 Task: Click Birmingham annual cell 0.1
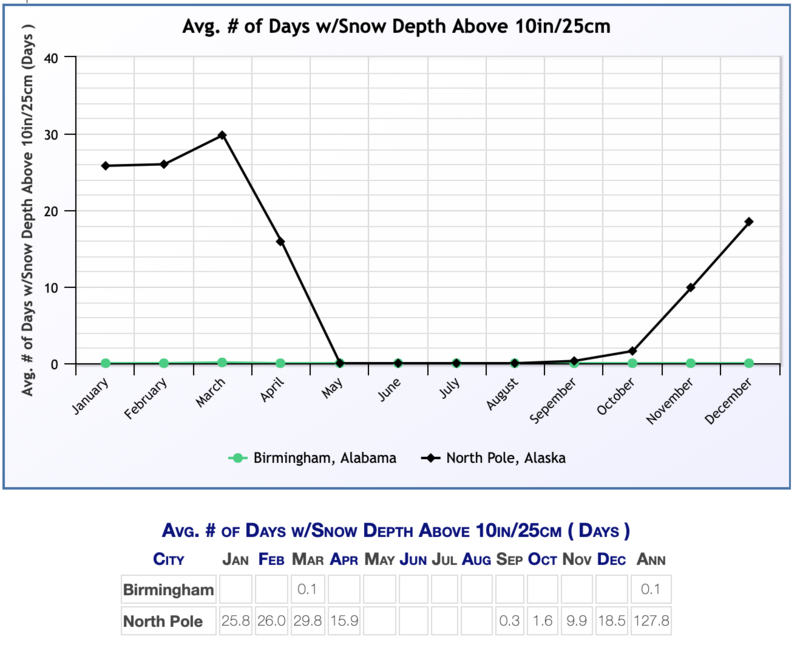coord(651,589)
